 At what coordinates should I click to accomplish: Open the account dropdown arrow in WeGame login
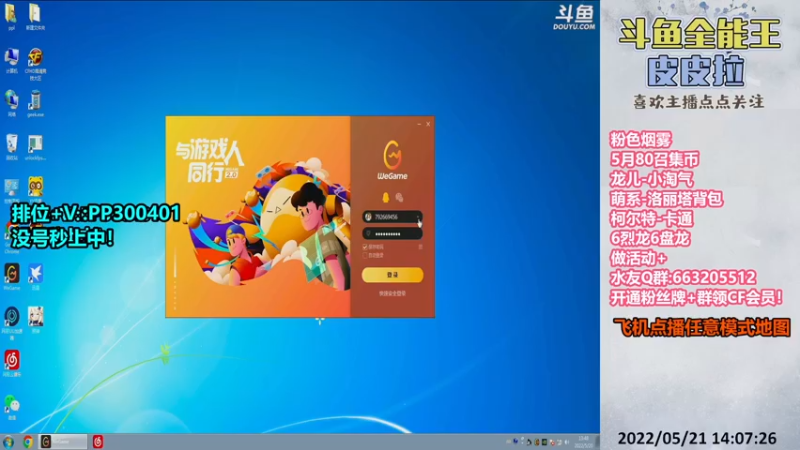pos(418,217)
